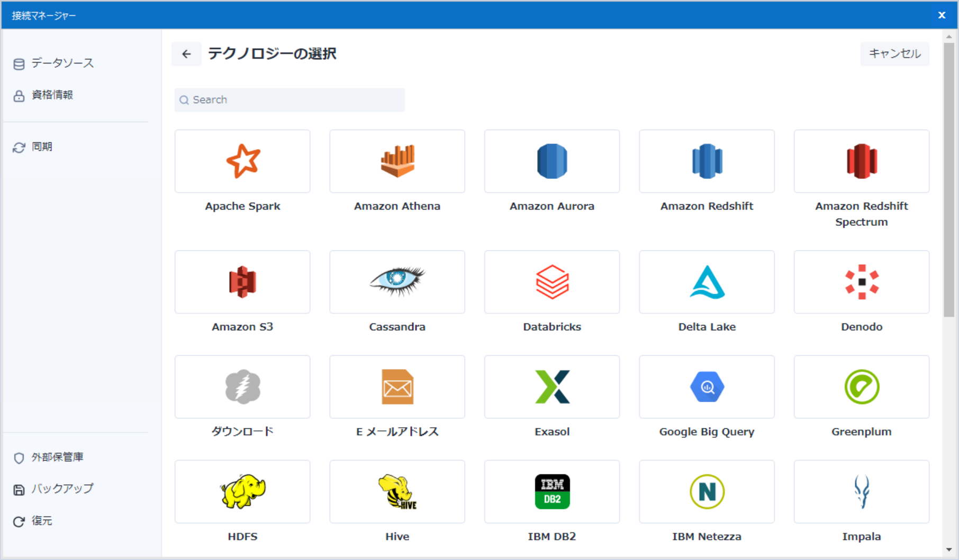This screenshot has width=959, height=560.
Task: Choose the Impala antelope icon
Action: tap(862, 491)
